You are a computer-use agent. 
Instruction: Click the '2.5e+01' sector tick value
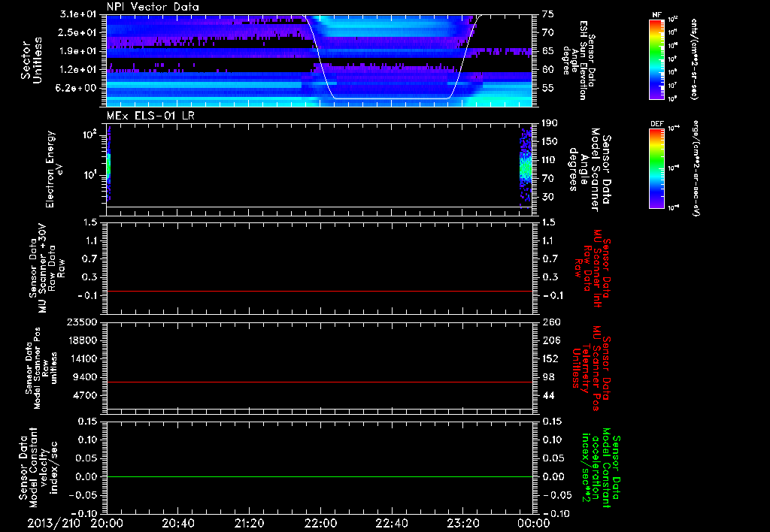pos(77,32)
